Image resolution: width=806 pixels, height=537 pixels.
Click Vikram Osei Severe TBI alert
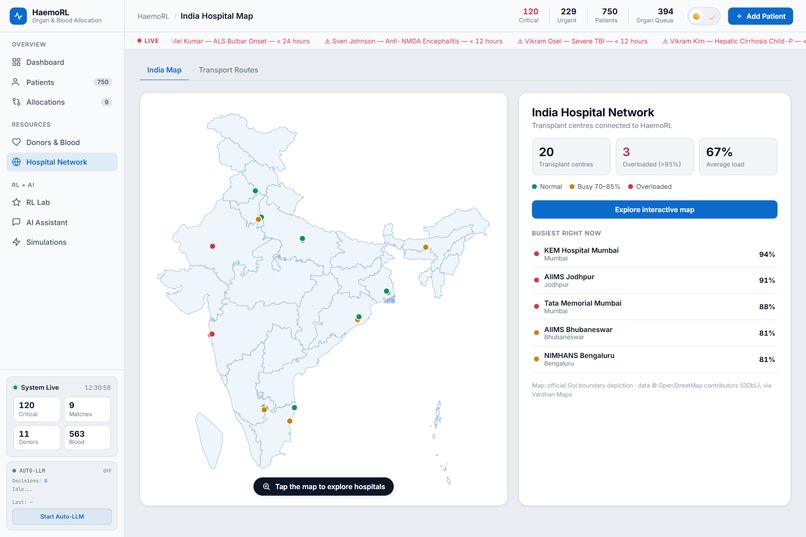coord(582,41)
